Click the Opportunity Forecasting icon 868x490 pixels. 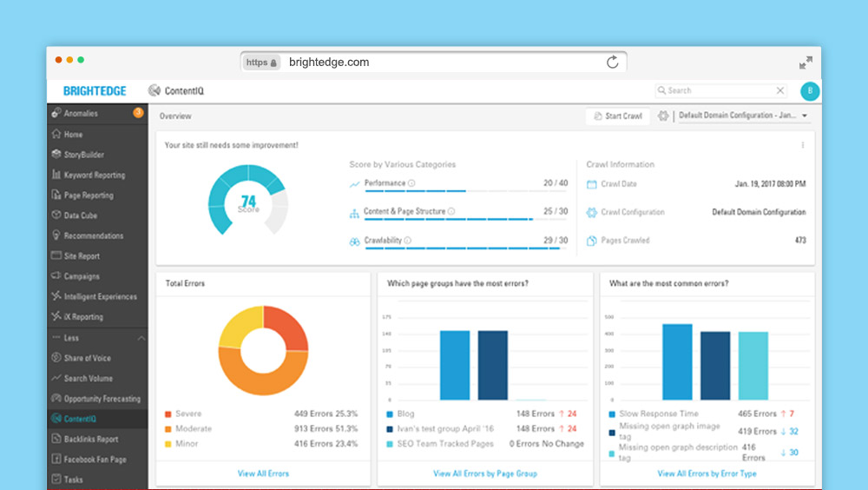click(56, 398)
